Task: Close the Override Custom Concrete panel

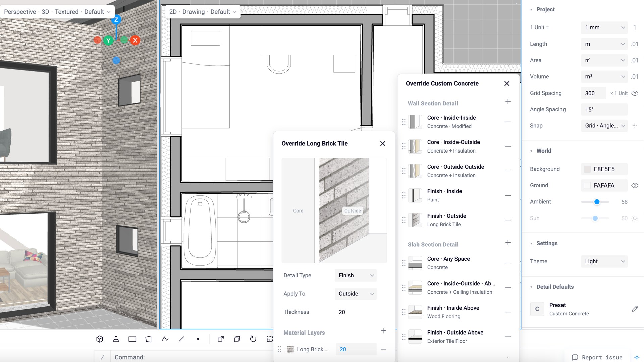Action: tap(507, 83)
